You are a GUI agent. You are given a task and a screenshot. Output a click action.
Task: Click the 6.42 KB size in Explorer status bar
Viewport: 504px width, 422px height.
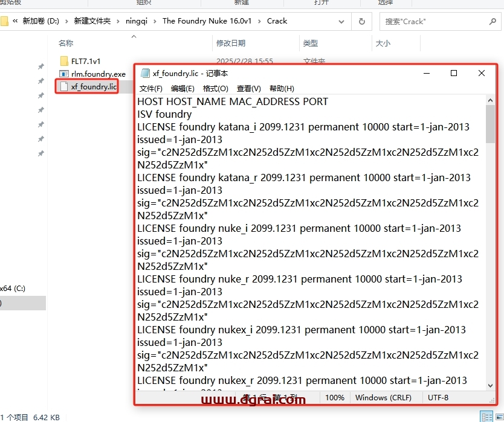point(47,417)
